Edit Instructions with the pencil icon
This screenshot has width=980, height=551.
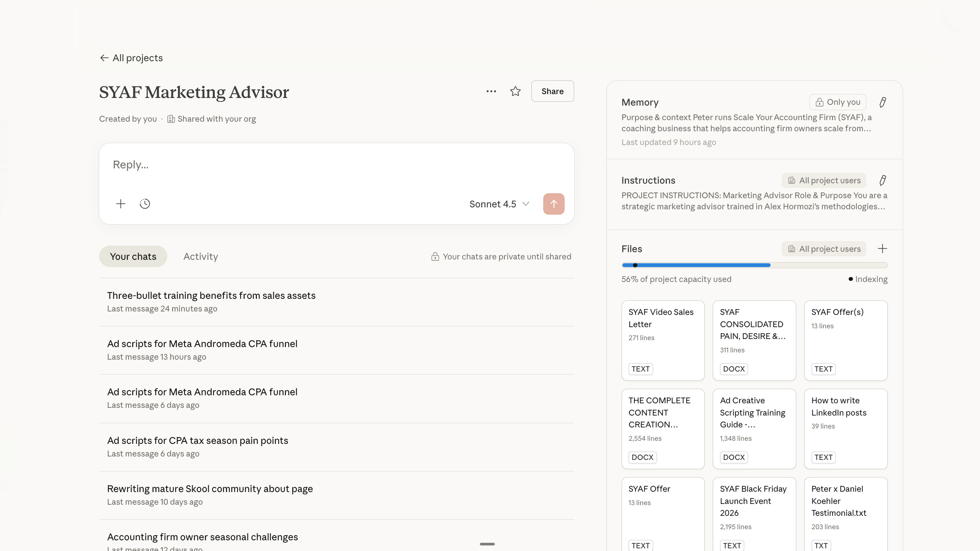point(882,180)
